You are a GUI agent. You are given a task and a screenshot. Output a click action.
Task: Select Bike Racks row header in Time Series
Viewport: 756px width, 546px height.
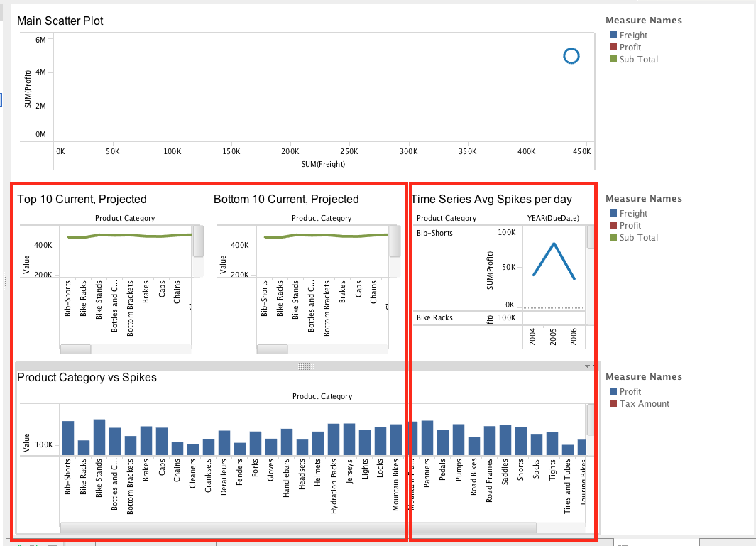click(x=434, y=317)
